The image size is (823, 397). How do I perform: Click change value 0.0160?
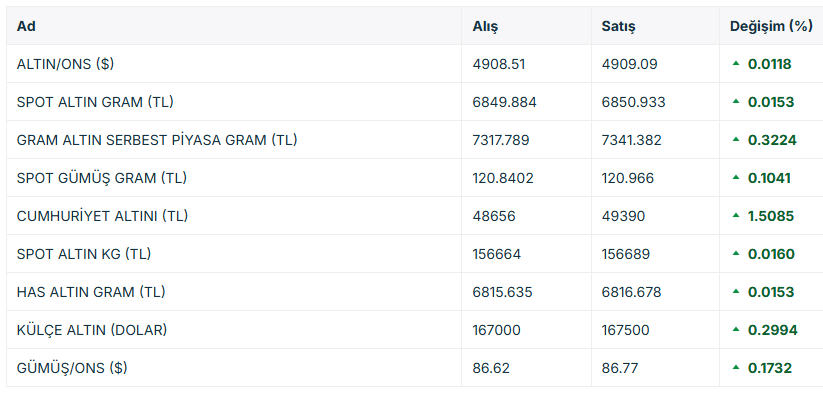pyautogui.click(x=772, y=254)
